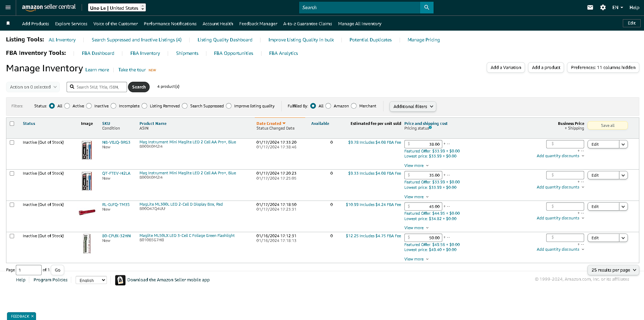This screenshot has height=320, width=644.
Task: Select checkbox for SKU NB-VBJQ-9RG3
Action: tap(12, 142)
